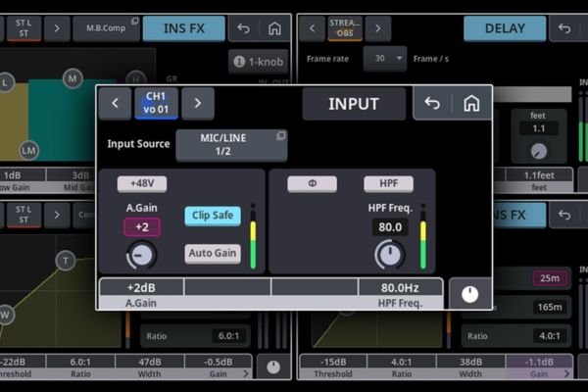Click knob icon right of HPF Freq. bar

470,294
